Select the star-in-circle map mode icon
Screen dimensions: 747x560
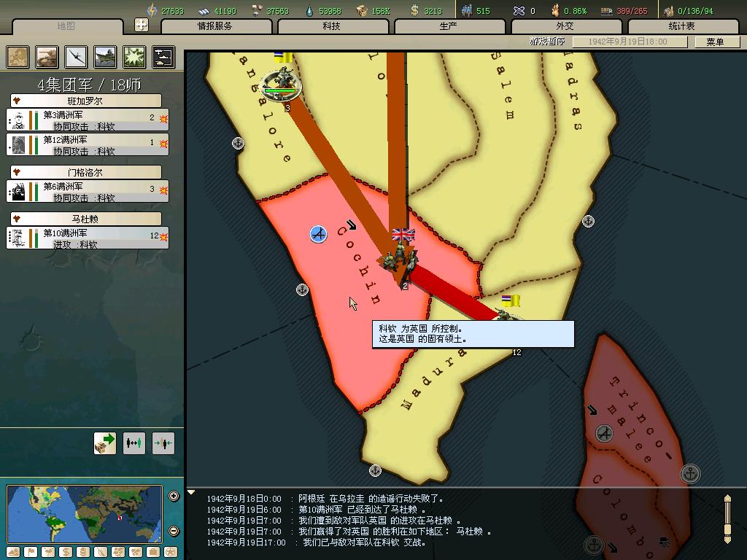[171, 553]
